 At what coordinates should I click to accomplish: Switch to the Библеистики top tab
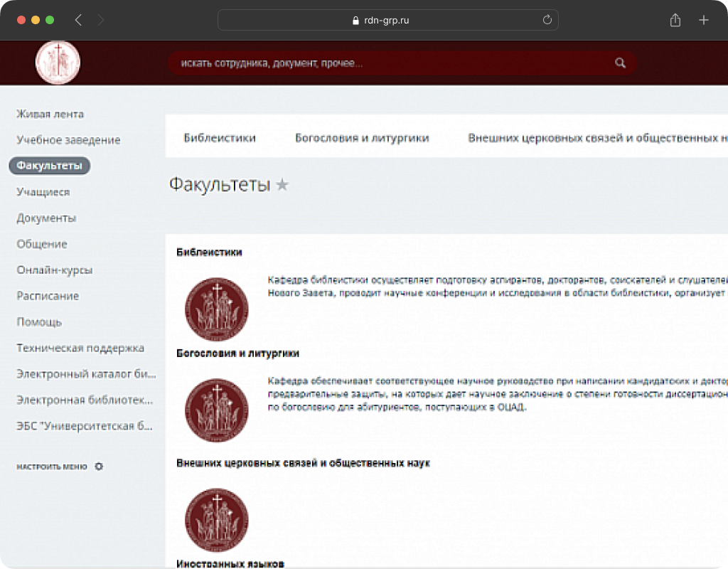click(x=220, y=138)
